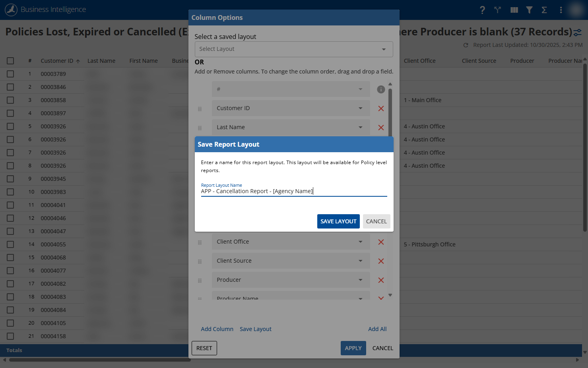Screen dimensions: 588x368
Task: Click the info icon next to # field
Action: pos(381,89)
